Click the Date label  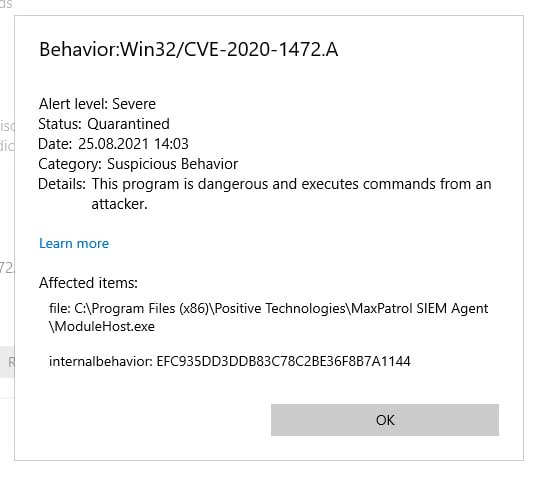coord(55,144)
